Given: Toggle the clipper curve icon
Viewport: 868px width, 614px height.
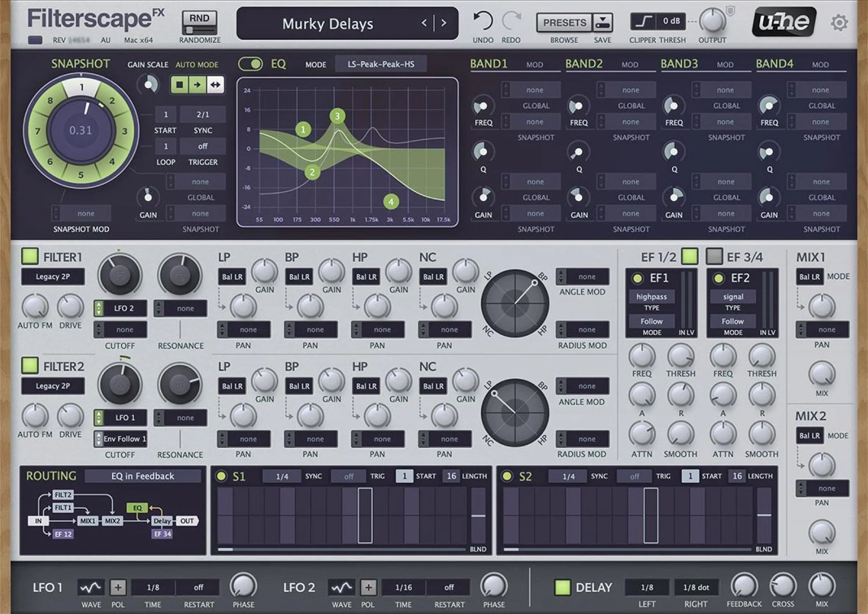Looking at the screenshot, I should point(643,22).
